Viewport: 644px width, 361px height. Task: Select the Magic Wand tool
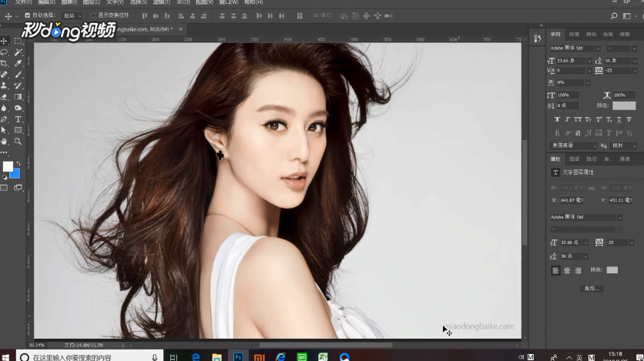[x=18, y=52]
